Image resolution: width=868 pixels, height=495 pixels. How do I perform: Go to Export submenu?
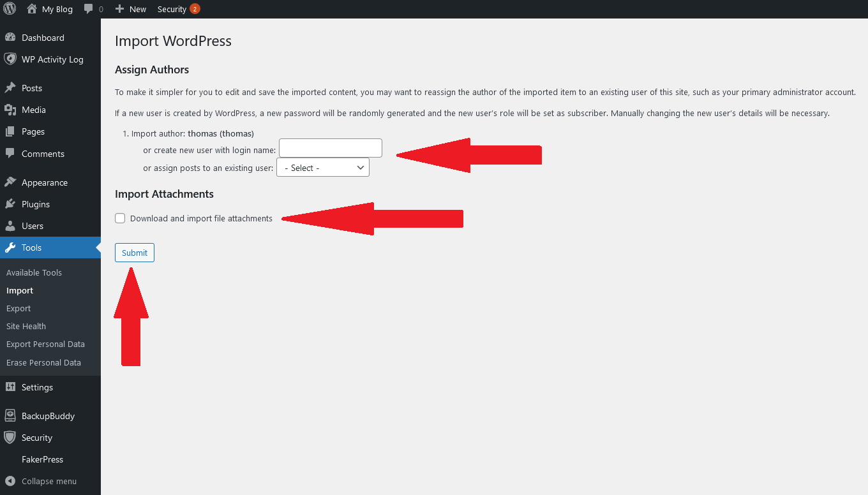[x=19, y=308]
